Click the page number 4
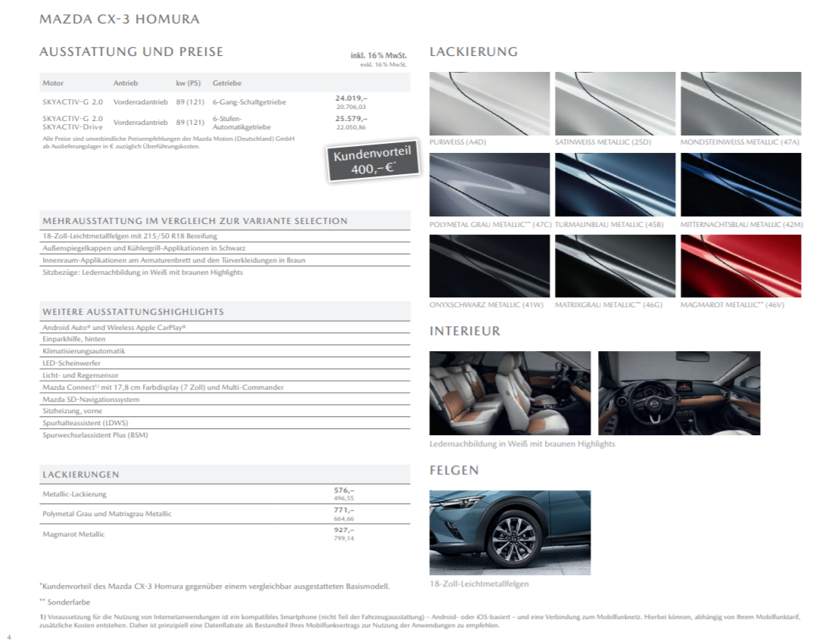 (9, 637)
